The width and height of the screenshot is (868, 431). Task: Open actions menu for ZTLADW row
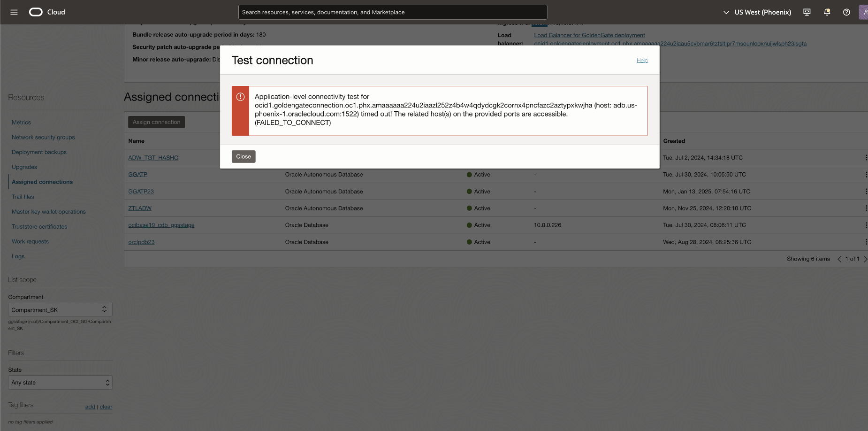pyautogui.click(x=866, y=208)
